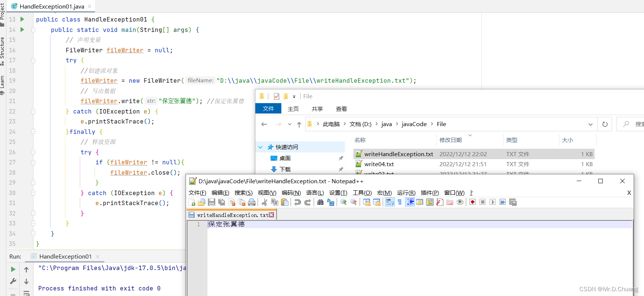Click the Save All icon in Notepad++
This screenshot has height=296, width=644.
222,202
